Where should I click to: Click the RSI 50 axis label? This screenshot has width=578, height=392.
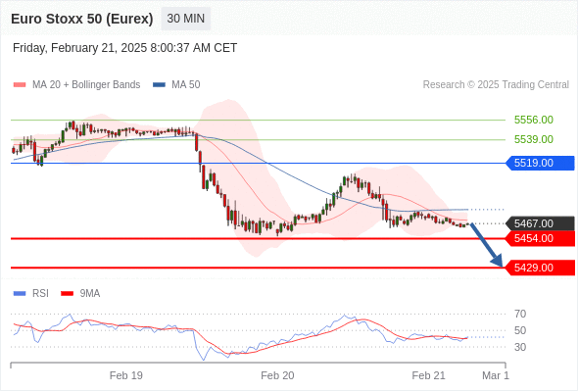(x=520, y=331)
